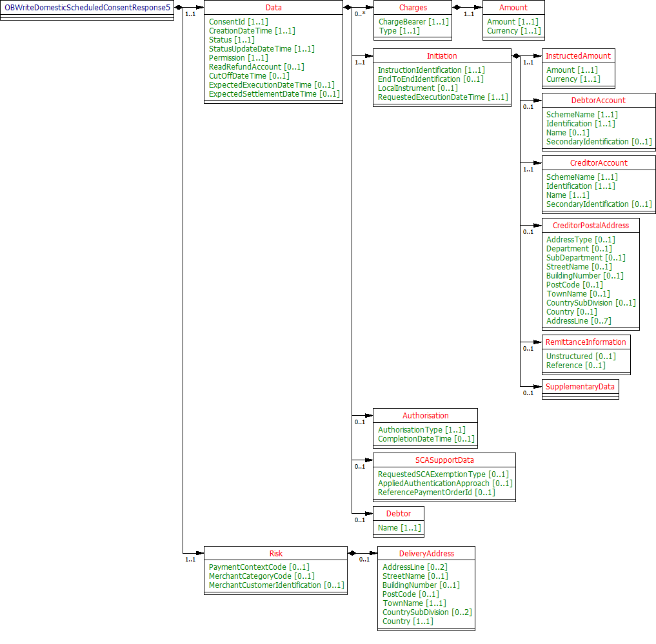
Task: Select the InstructedAmount class header
Action: pyautogui.click(x=578, y=56)
